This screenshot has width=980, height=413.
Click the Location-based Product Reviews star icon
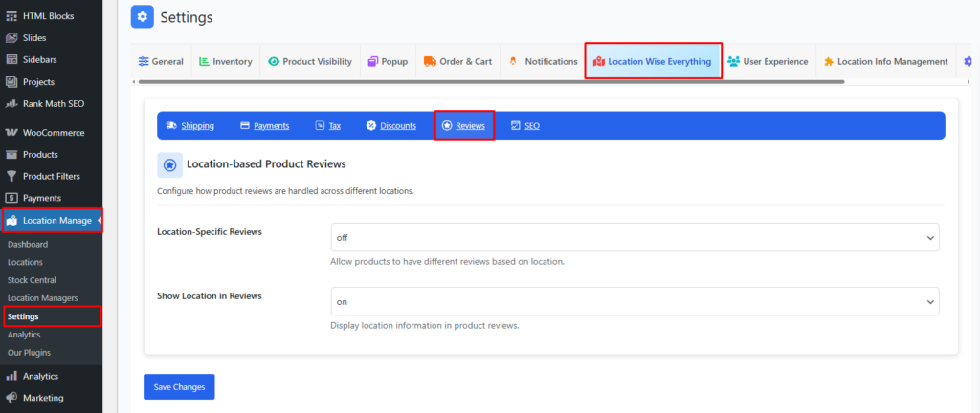tap(169, 165)
